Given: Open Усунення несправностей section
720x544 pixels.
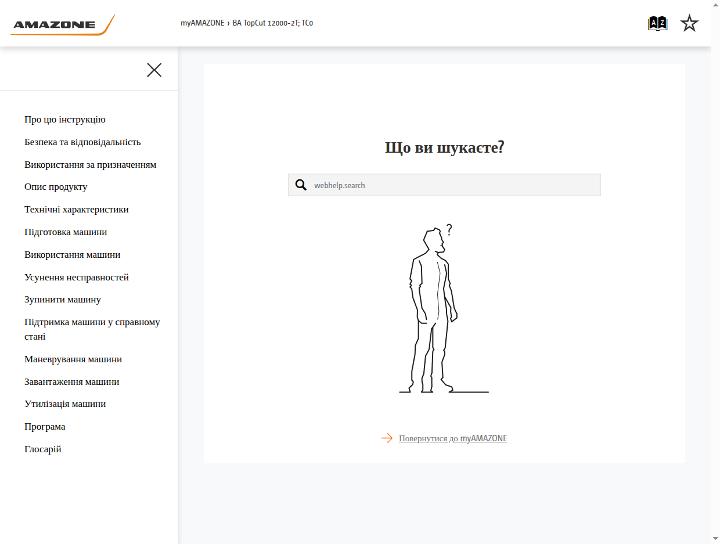Looking at the screenshot, I should [76, 277].
